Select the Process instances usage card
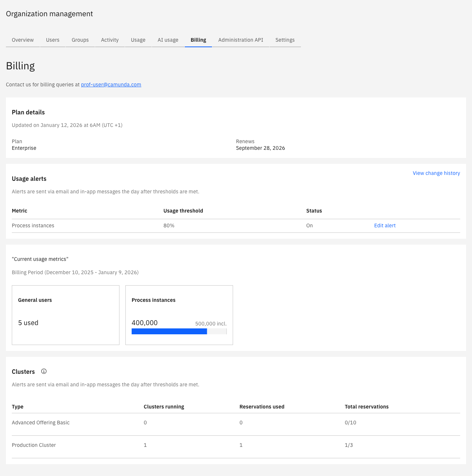The width and height of the screenshot is (472, 476). (x=179, y=315)
